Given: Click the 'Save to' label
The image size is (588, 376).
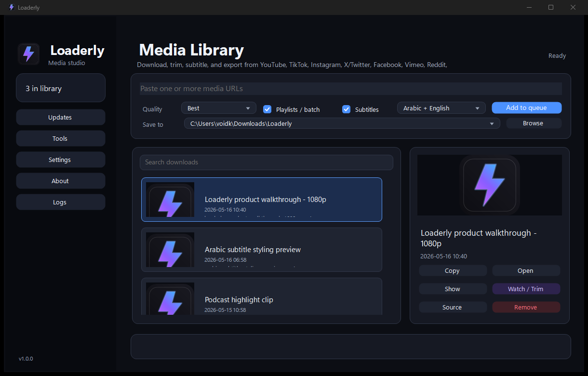Looking at the screenshot, I should pyautogui.click(x=153, y=124).
